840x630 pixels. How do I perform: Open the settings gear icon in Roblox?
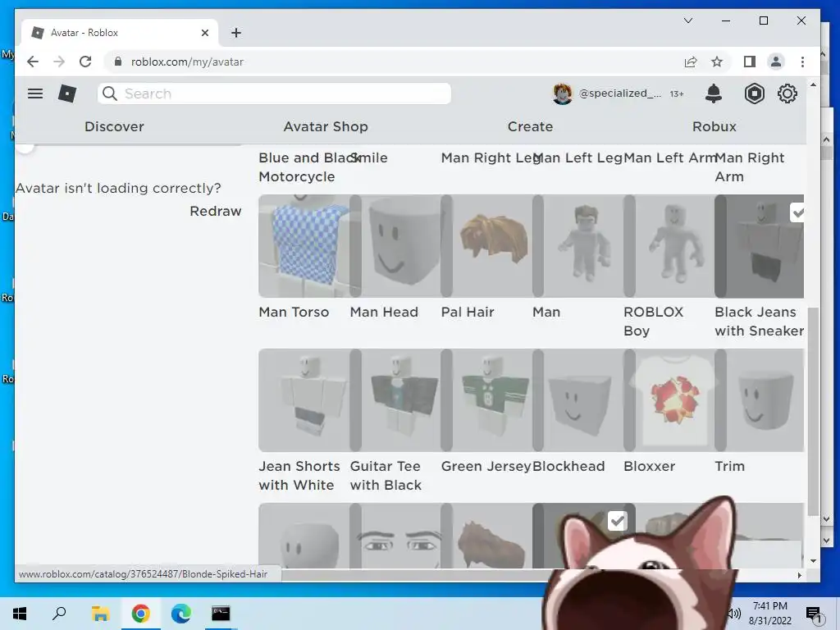[787, 94]
